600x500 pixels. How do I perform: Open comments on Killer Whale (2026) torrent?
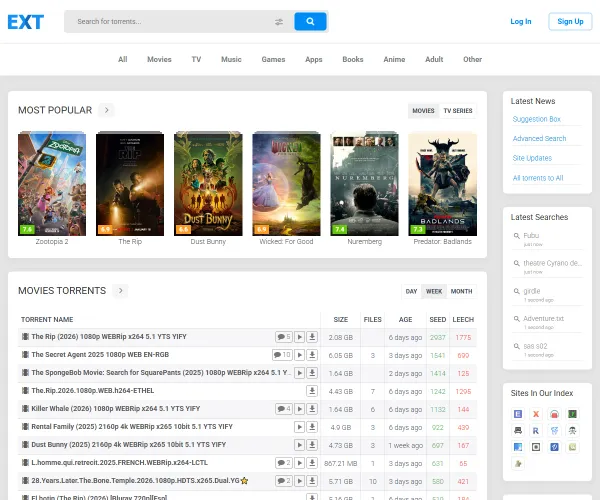point(283,409)
